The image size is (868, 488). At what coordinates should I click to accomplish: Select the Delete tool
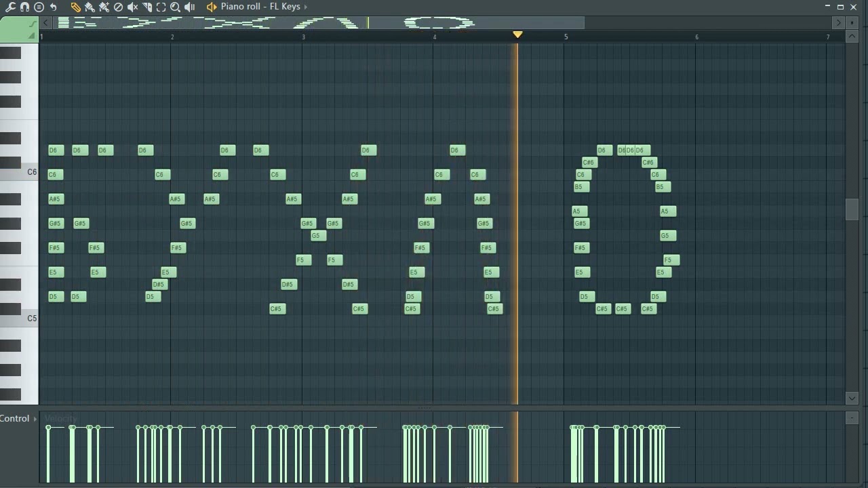click(x=118, y=7)
